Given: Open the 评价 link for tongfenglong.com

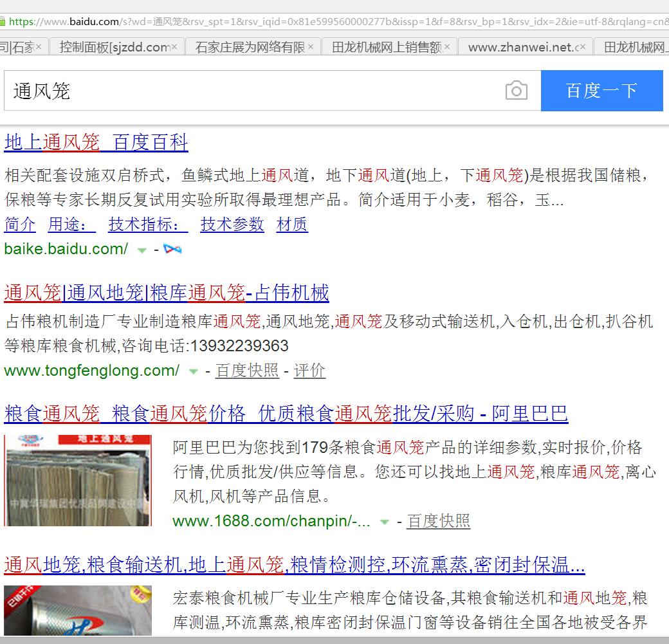Looking at the screenshot, I should click(x=309, y=371).
